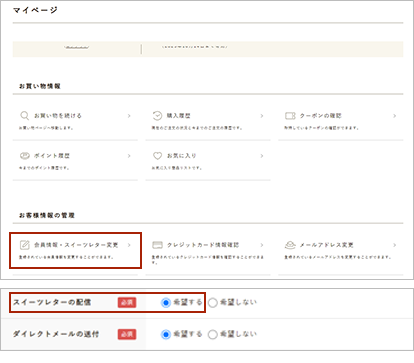Click the お客様情報の管理 section heading

pyautogui.click(x=47, y=215)
